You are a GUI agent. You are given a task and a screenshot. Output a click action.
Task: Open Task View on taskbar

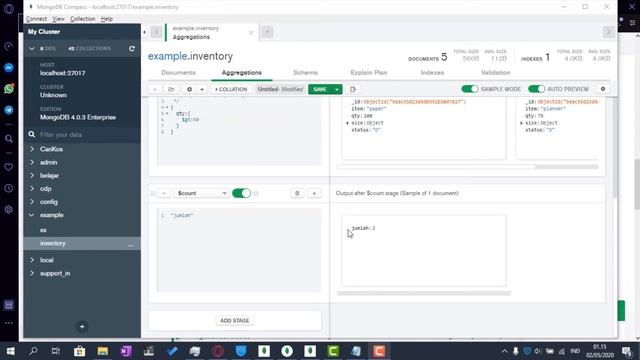click(x=56, y=351)
